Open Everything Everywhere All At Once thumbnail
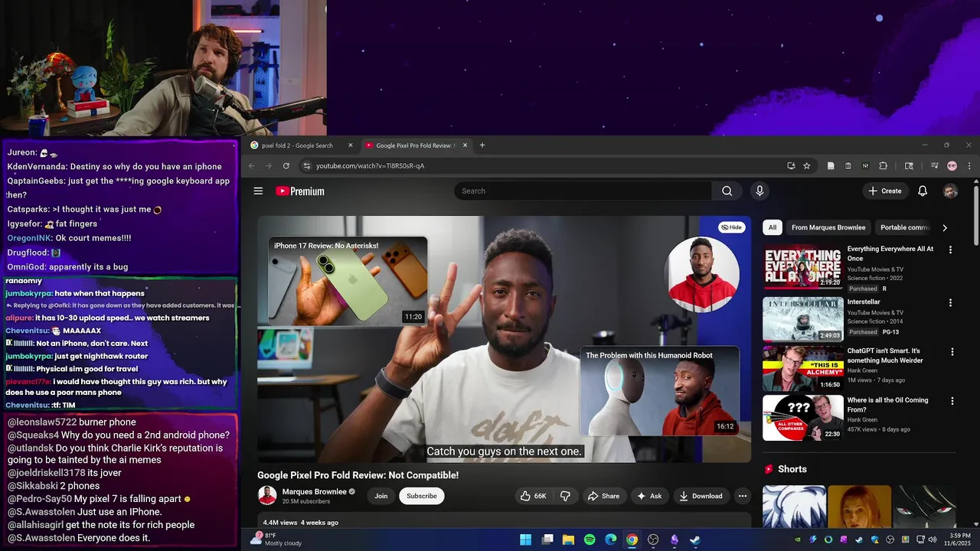 point(803,266)
